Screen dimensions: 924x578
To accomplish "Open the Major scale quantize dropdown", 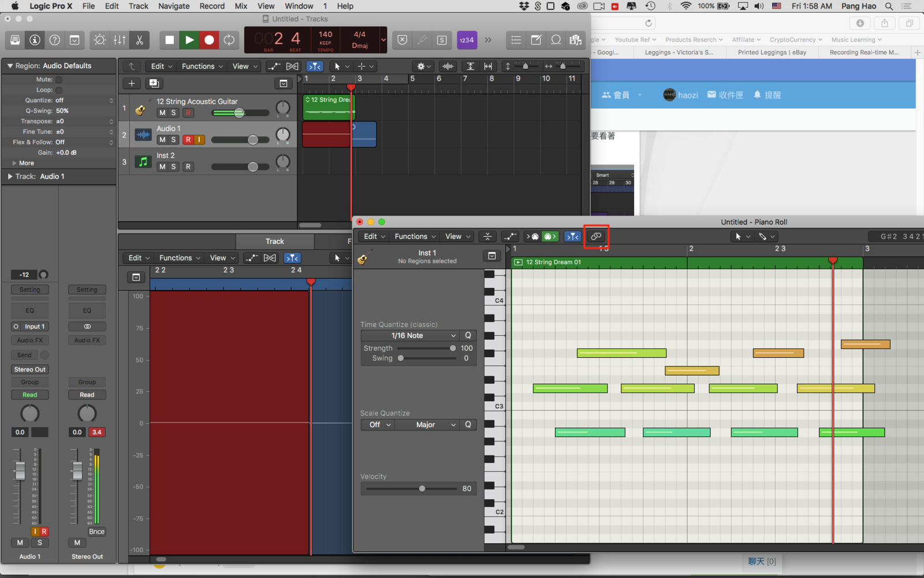I will [x=435, y=425].
